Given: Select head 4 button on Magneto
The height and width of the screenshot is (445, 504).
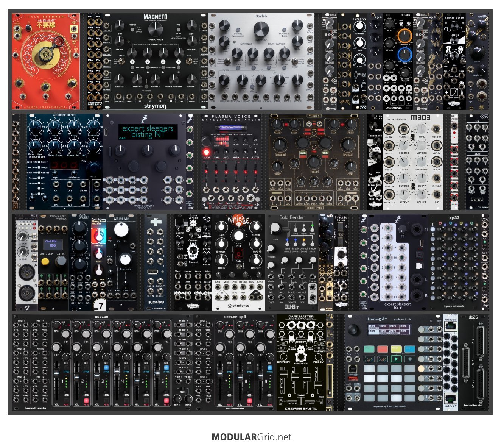Looking at the screenshot, I should click(x=179, y=62).
